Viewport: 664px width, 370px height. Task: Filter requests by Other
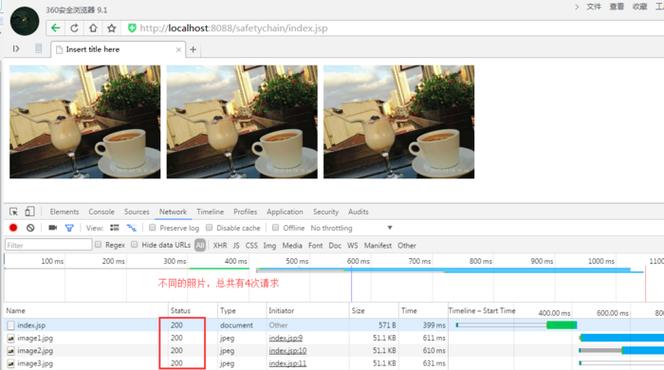pos(407,246)
